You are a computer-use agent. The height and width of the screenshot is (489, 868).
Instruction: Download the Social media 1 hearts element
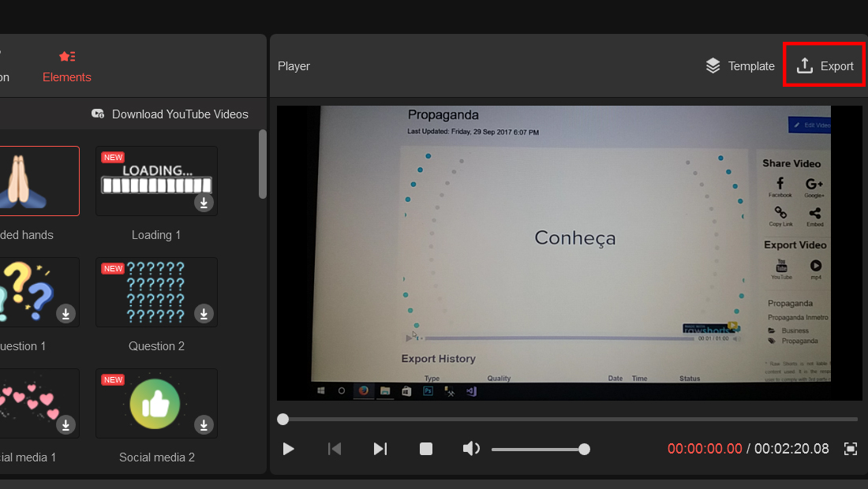click(x=65, y=425)
